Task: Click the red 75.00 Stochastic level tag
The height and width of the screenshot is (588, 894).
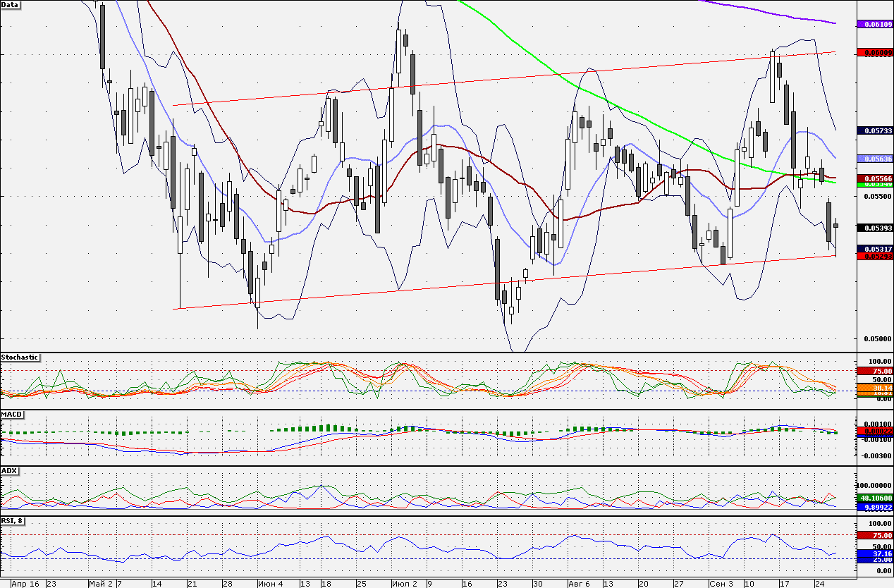Action: (x=874, y=371)
